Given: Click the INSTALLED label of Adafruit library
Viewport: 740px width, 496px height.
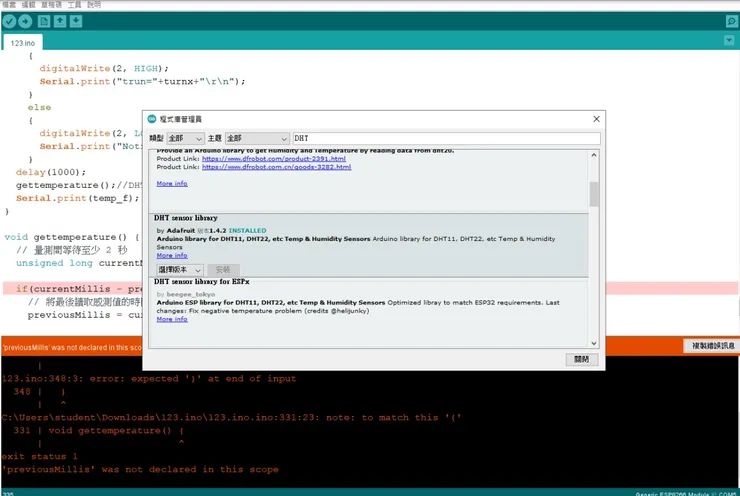Looking at the screenshot, I should point(247,231).
